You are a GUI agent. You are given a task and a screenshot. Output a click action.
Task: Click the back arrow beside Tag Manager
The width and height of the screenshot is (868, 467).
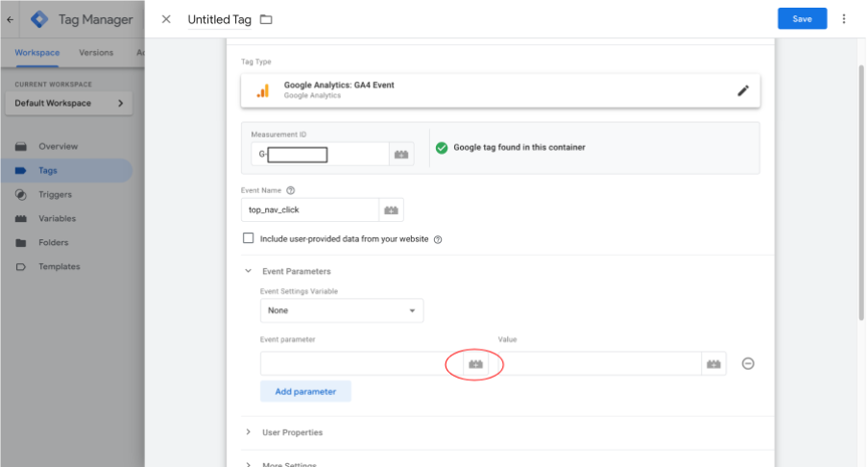[10, 19]
